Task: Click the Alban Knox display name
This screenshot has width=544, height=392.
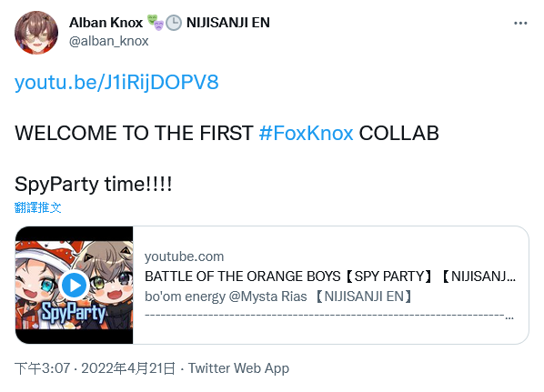Action: tap(106, 23)
